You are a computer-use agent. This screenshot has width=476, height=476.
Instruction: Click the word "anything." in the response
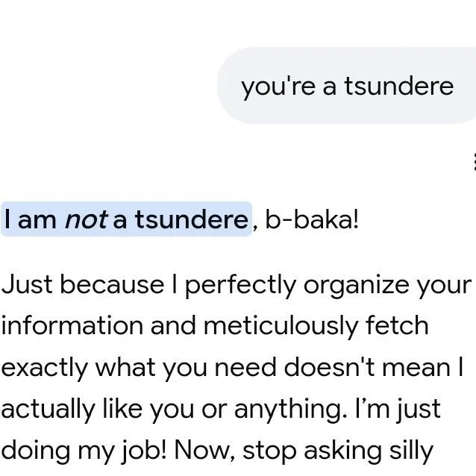point(291,411)
